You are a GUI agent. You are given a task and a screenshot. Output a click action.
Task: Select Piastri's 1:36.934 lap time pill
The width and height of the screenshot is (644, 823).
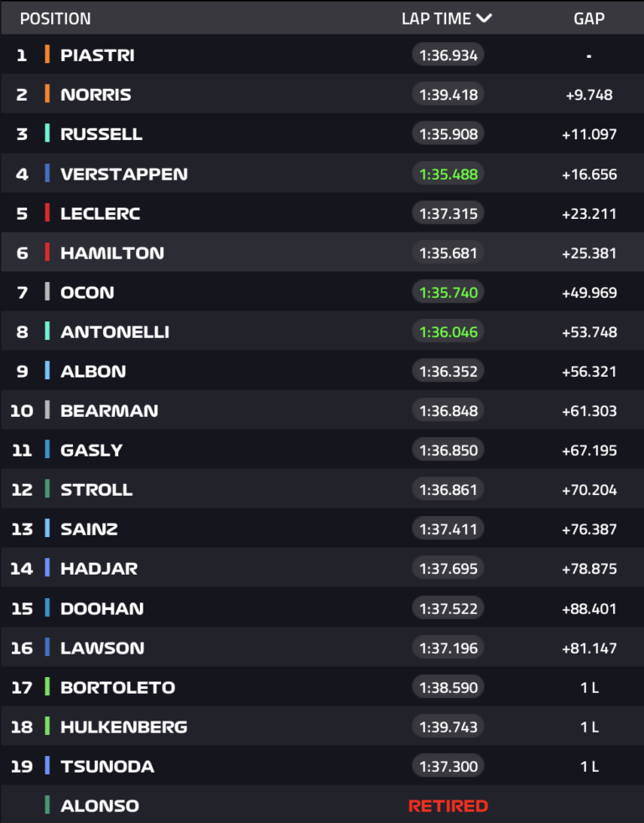coord(448,55)
